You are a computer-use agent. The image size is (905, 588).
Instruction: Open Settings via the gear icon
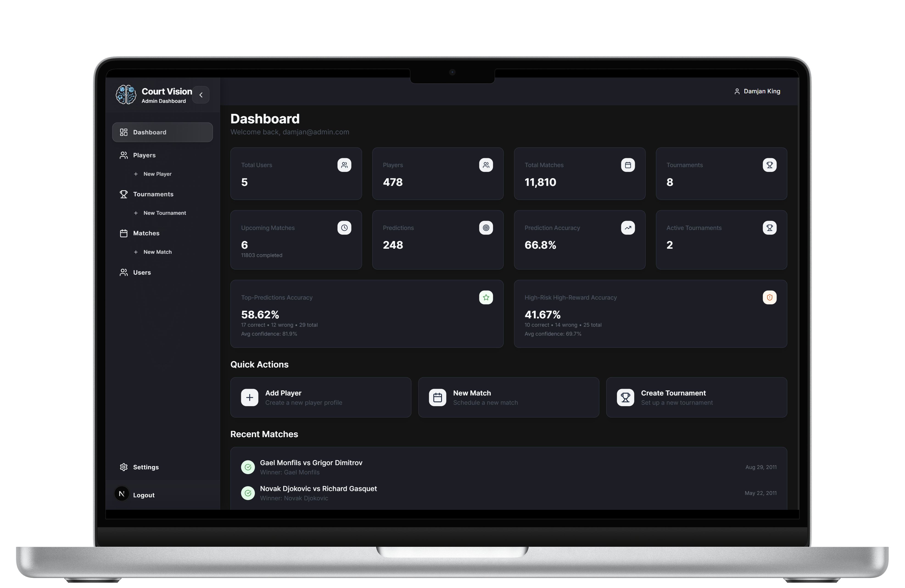click(124, 467)
